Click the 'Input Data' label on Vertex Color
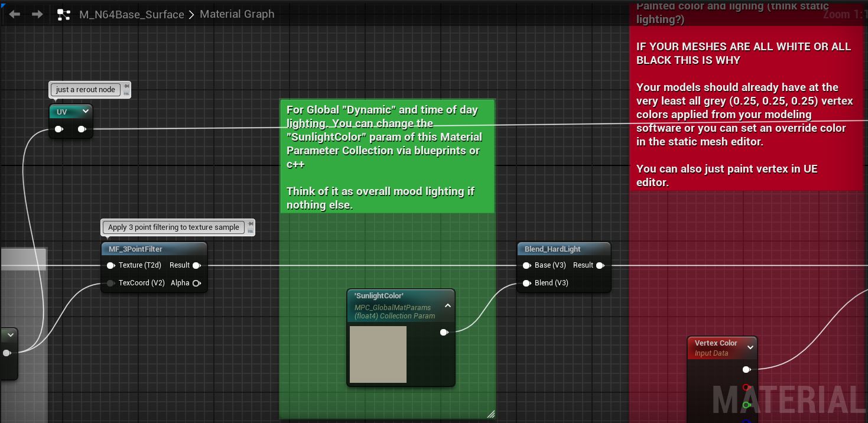The width and height of the screenshot is (868, 423). (x=711, y=353)
